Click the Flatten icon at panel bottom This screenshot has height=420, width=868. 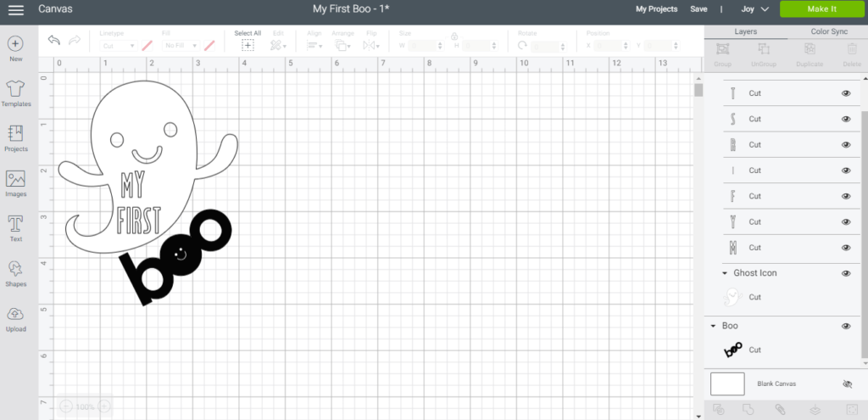(x=815, y=410)
